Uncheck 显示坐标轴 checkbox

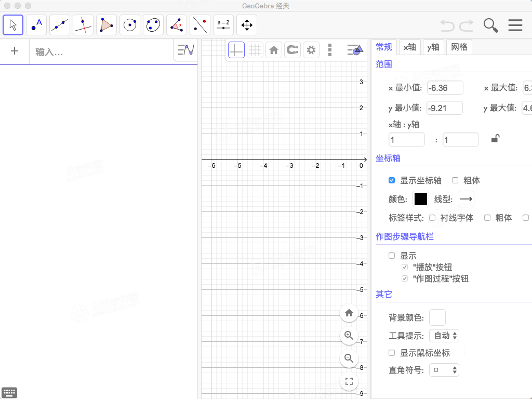[x=392, y=180]
